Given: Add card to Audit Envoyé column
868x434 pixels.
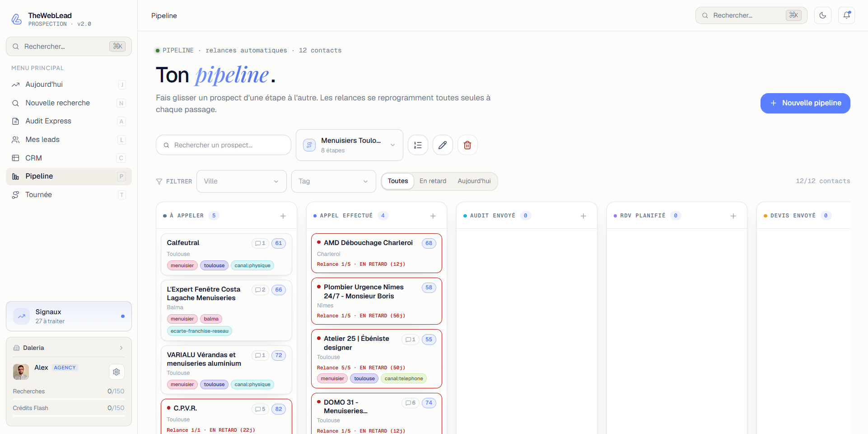Looking at the screenshot, I should 583,216.
